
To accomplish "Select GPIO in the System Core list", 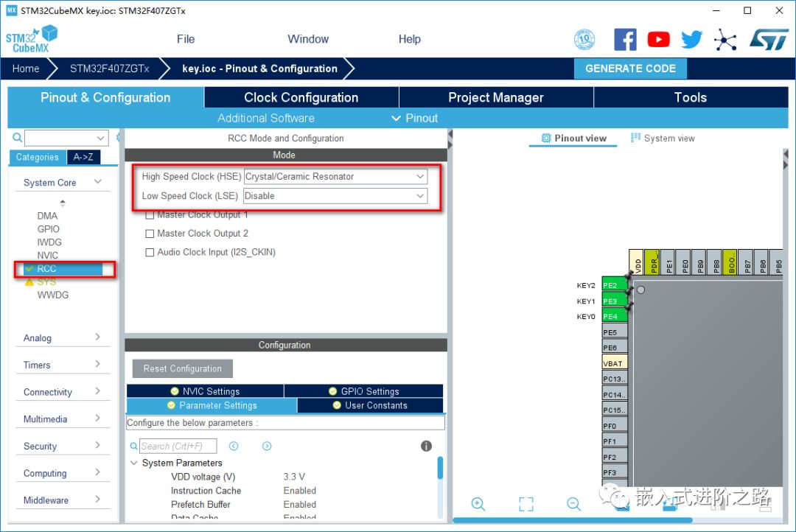I will [x=48, y=229].
